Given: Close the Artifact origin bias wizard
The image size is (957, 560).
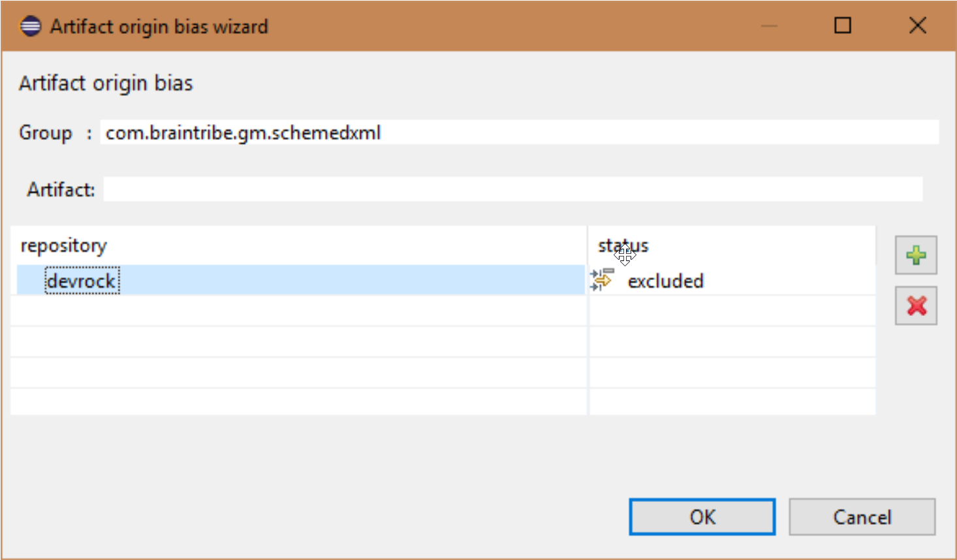Looking at the screenshot, I should (x=917, y=26).
